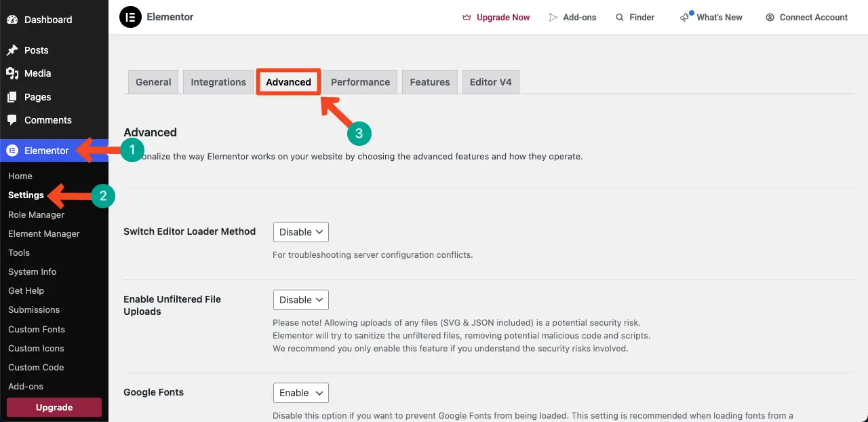Open Enable Unfiltered File Uploads dropdown

(x=301, y=300)
